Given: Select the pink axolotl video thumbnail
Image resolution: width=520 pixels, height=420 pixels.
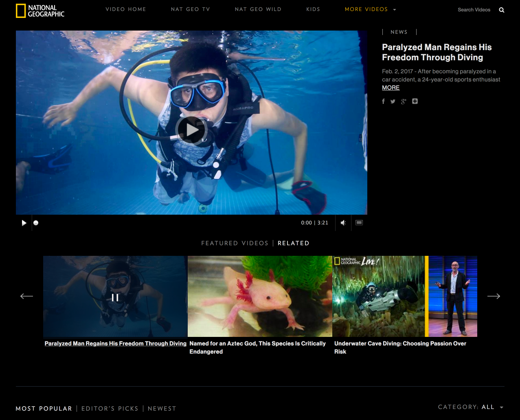Looking at the screenshot, I should point(260,296).
